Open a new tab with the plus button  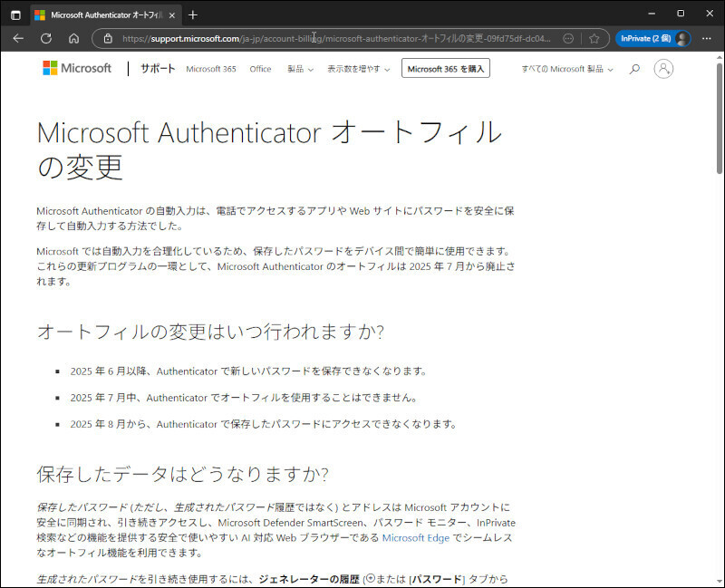tap(193, 15)
